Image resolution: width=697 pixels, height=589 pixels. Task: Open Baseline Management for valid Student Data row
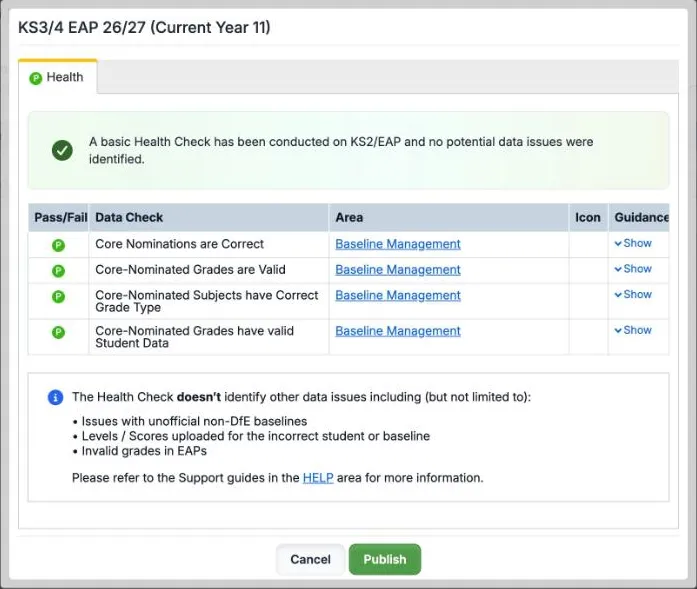[398, 331]
